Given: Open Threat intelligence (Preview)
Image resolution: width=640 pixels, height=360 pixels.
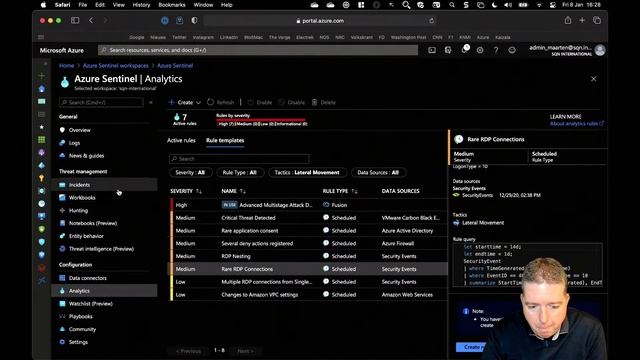Looking at the screenshot, I should pos(101,249).
